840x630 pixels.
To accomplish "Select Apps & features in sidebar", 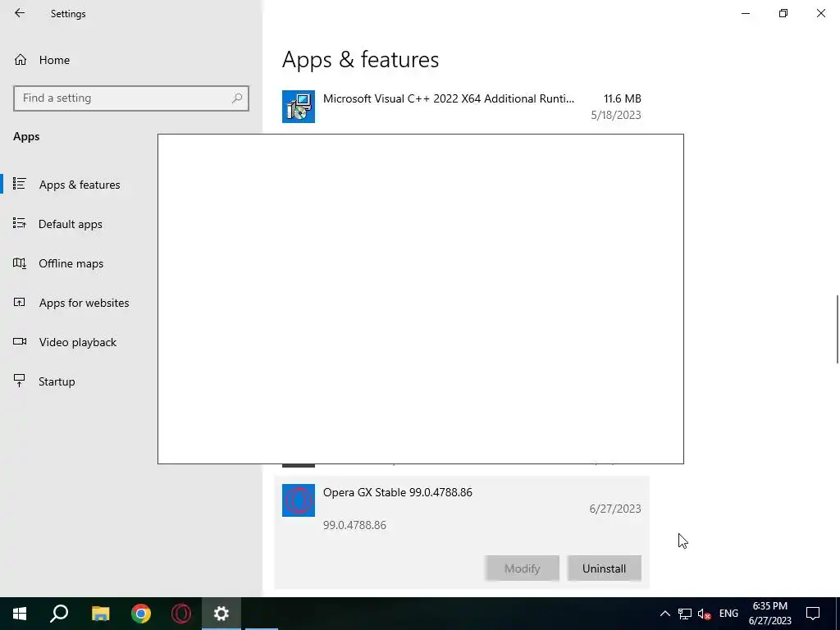I will [80, 185].
